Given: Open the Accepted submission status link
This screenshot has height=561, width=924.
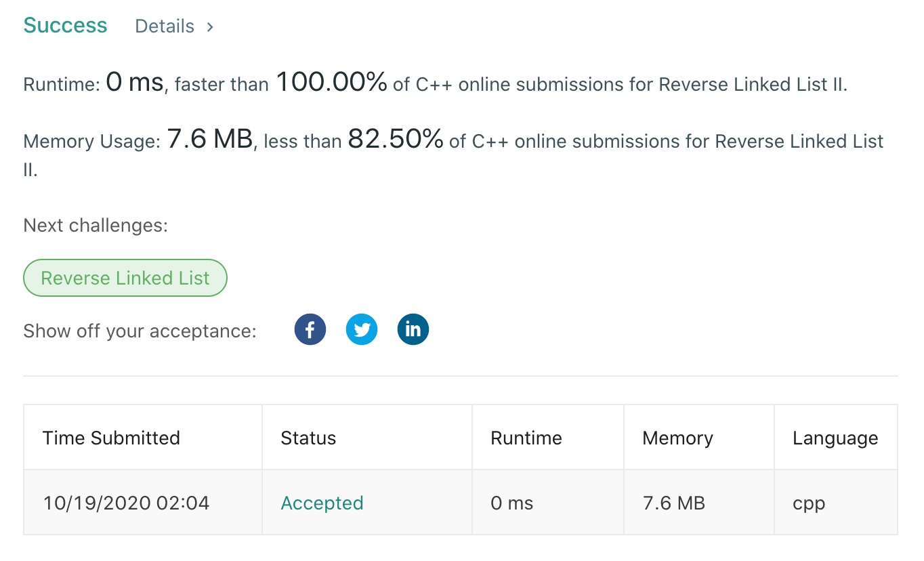Looking at the screenshot, I should click(x=322, y=503).
